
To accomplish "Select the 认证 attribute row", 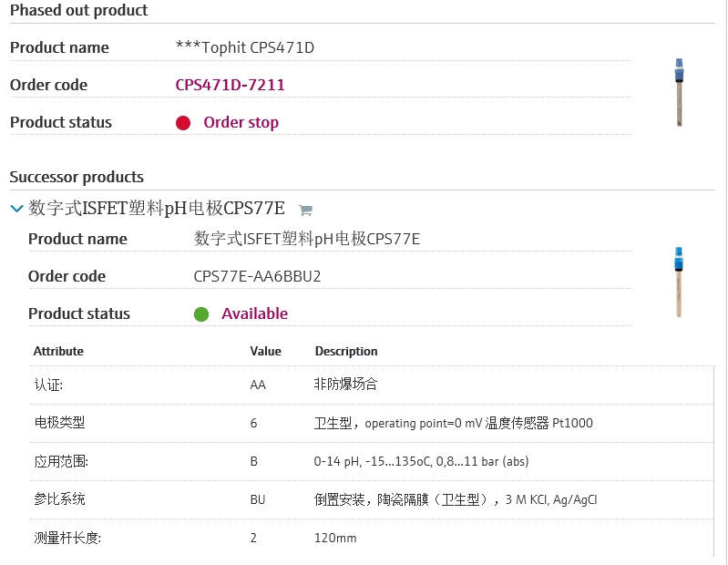I will click(371, 385).
